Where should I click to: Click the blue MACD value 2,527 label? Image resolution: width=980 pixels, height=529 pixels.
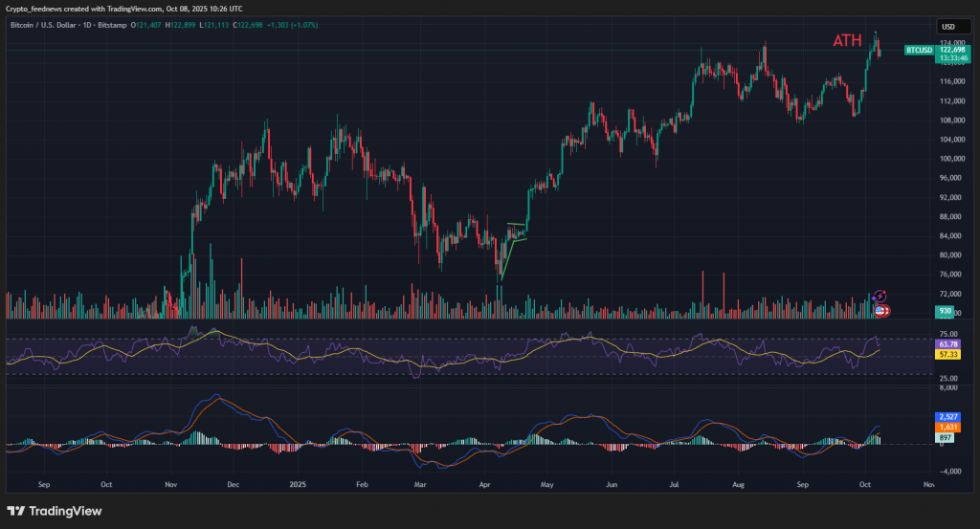pyautogui.click(x=950, y=417)
